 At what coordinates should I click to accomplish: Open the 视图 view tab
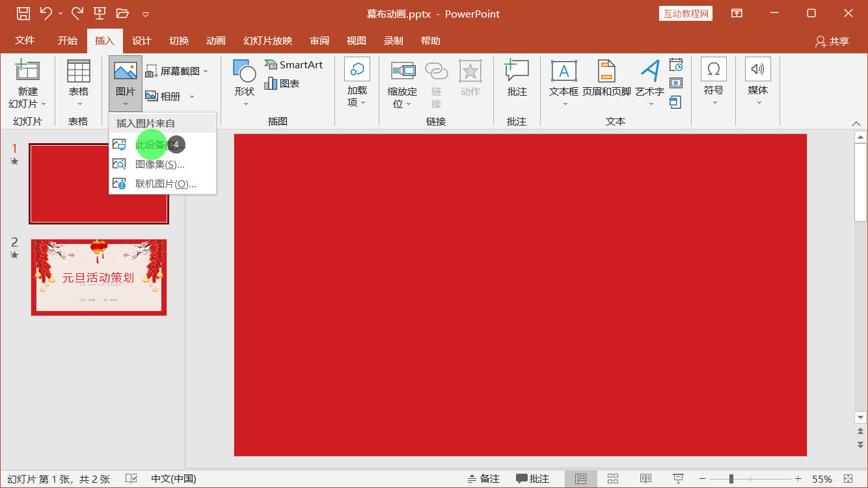click(x=357, y=40)
